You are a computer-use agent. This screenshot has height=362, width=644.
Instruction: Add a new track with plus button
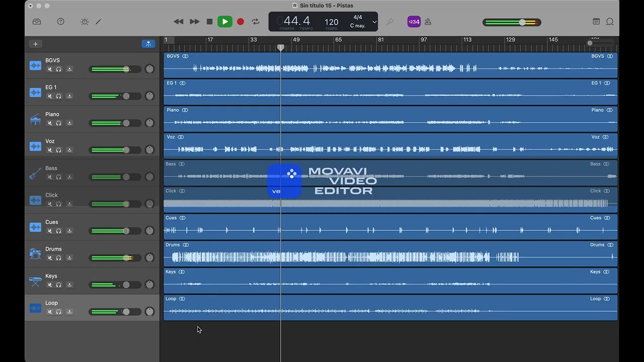click(x=35, y=44)
